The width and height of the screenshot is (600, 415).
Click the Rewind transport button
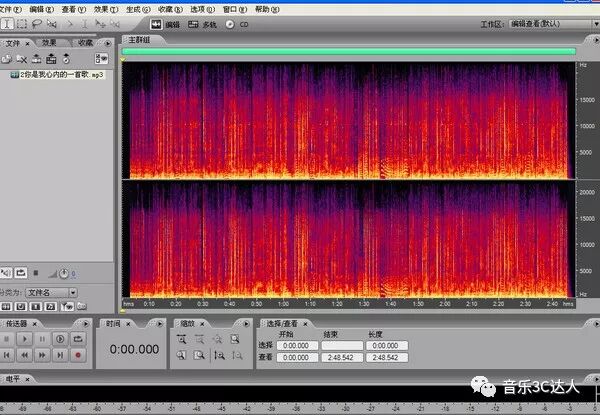(x=24, y=355)
